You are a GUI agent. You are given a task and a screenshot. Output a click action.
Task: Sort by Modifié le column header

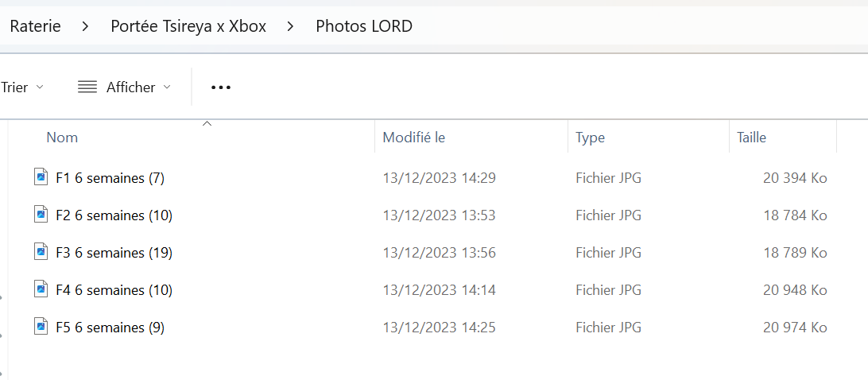pos(413,138)
